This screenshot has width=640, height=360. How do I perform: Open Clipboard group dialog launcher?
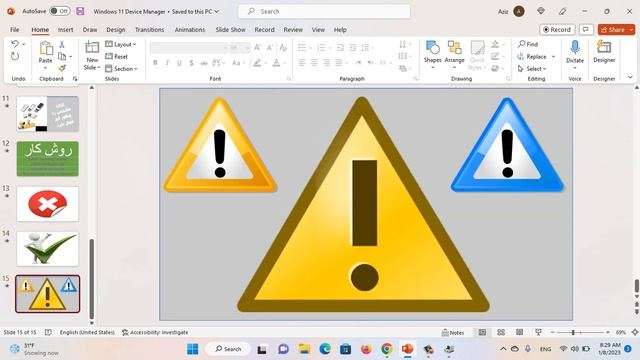[75, 79]
